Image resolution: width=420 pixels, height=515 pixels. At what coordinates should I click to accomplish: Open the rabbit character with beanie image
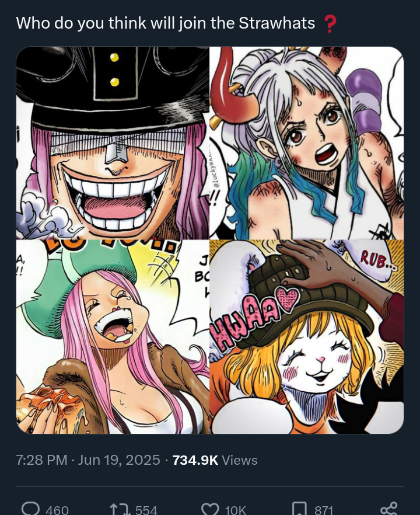click(x=307, y=337)
